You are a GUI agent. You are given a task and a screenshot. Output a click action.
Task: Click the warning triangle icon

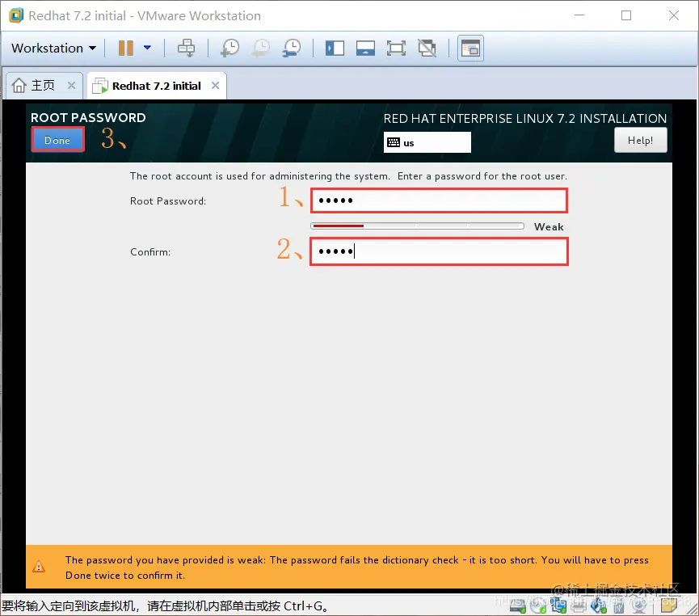tap(39, 567)
